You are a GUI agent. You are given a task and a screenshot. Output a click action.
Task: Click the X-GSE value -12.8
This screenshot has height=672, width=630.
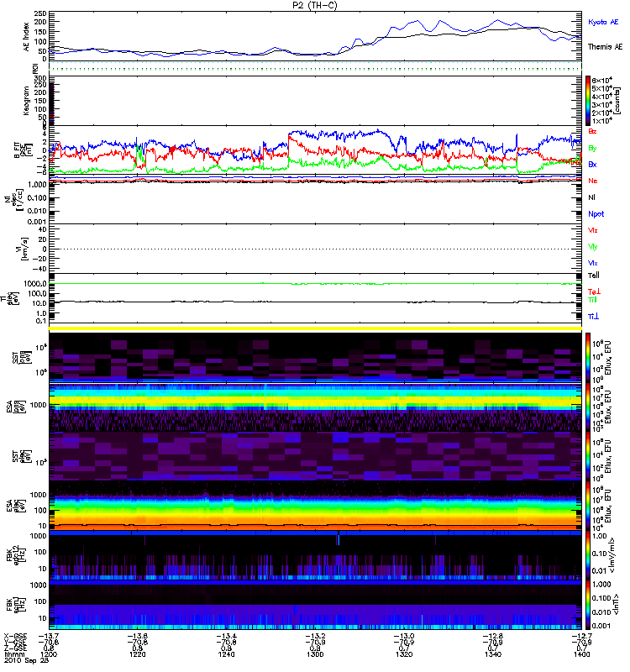click(x=493, y=636)
